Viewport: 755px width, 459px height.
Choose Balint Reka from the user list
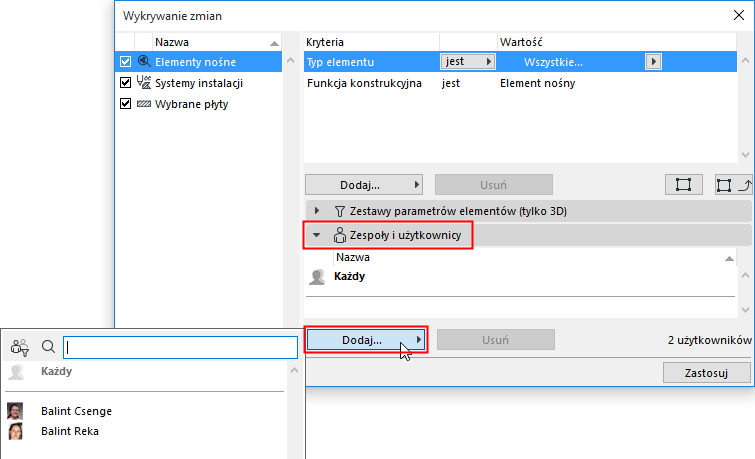[70, 432]
